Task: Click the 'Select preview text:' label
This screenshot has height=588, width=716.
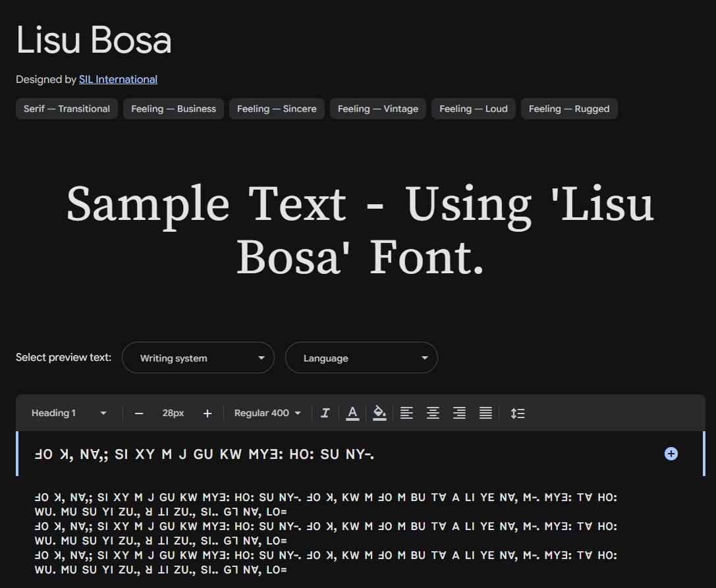Action: 63,358
